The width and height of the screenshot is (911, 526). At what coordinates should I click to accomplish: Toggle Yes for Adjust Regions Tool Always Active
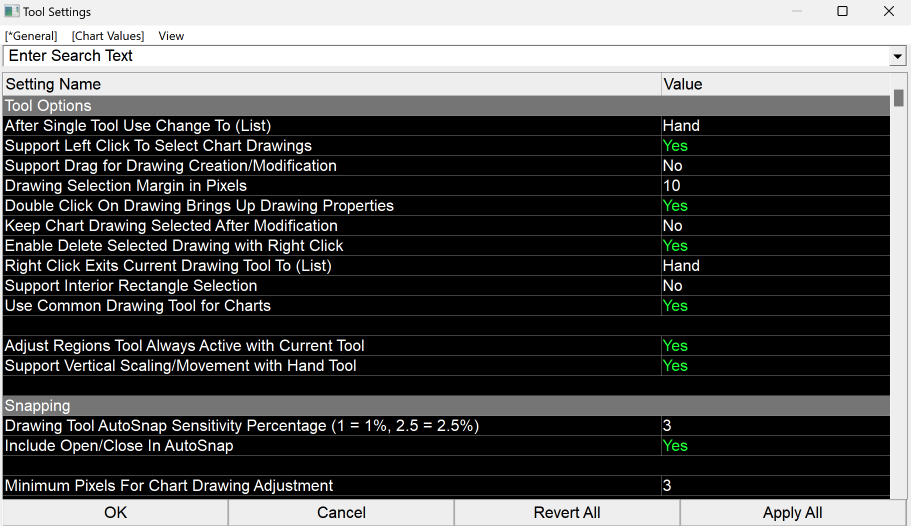675,346
